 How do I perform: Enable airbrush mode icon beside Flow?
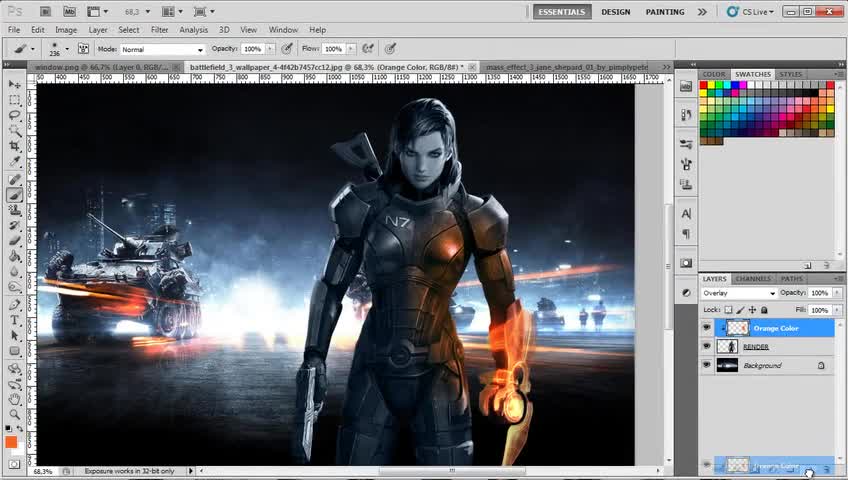(x=368, y=48)
